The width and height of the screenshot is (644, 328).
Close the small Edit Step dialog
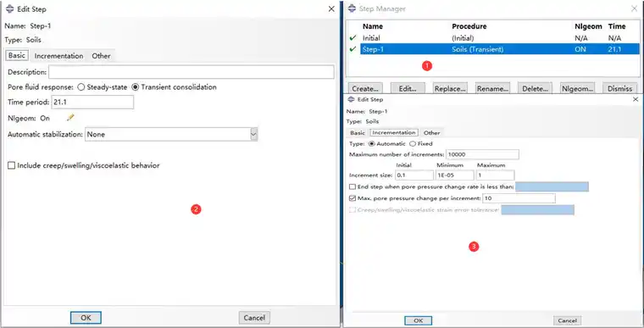coord(636,99)
